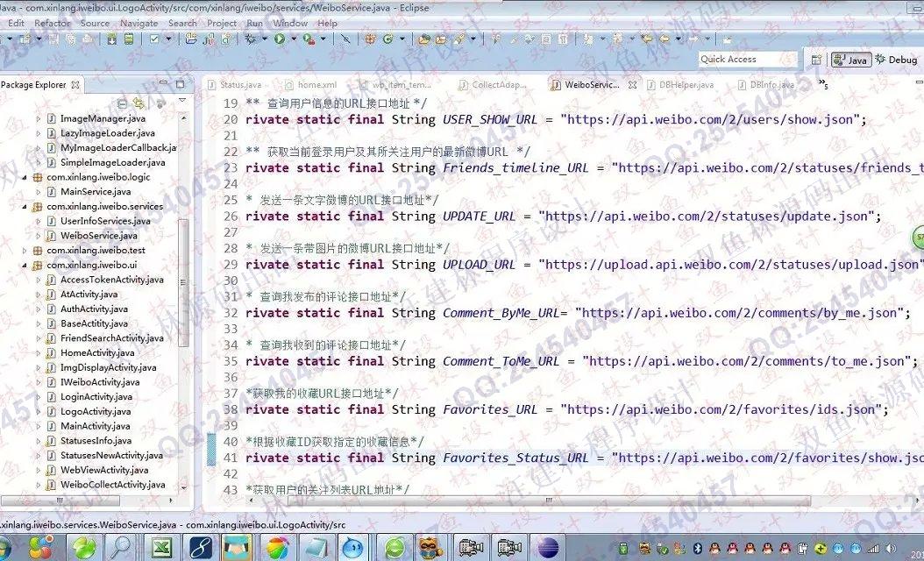Click the Android Virtual Device Manager icon

pos(129,39)
